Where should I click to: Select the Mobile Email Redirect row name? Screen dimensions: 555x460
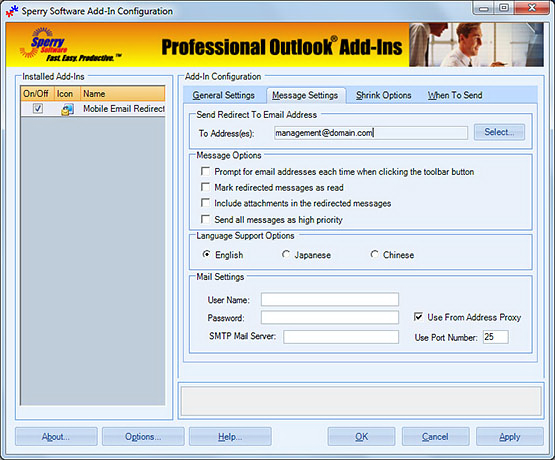point(124,109)
